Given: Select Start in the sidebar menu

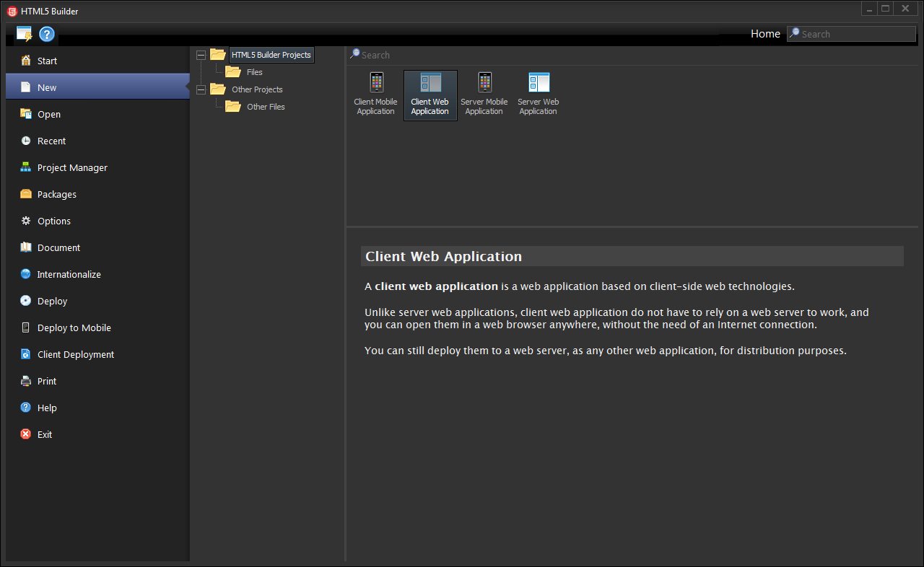Looking at the screenshot, I should 46,61.
